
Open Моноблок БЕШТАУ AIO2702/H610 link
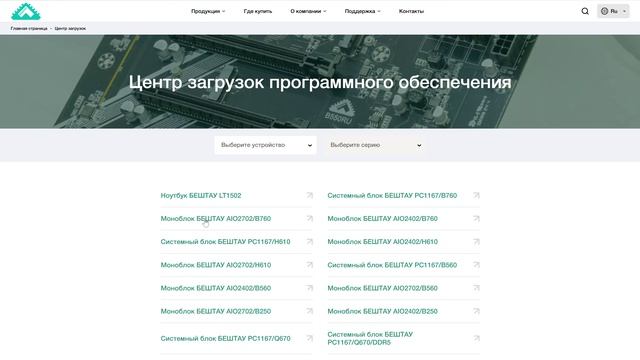click(216, 265)
